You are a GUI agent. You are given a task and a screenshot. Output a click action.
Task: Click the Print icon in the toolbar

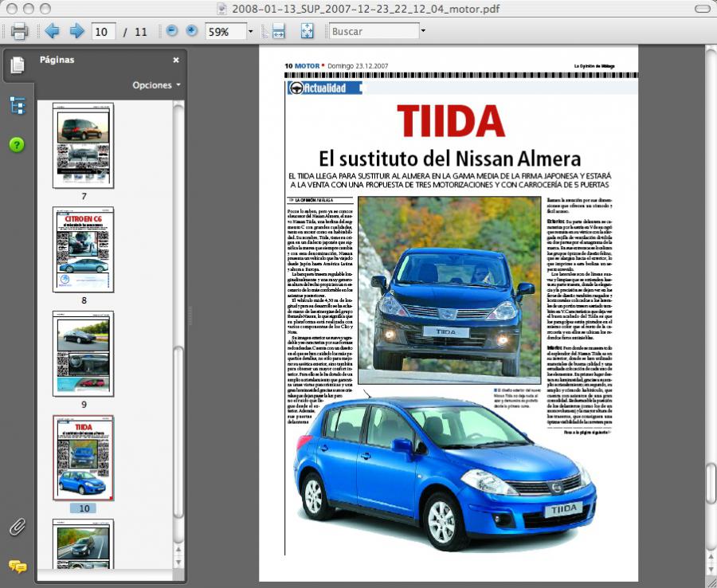(x=19, y=31)
